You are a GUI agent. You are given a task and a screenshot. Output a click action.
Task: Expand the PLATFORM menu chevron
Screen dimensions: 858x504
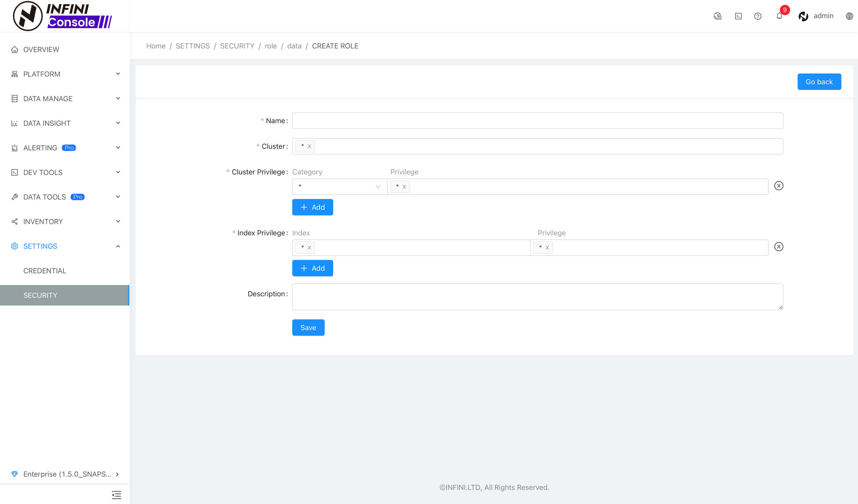(x=118, y=73)
